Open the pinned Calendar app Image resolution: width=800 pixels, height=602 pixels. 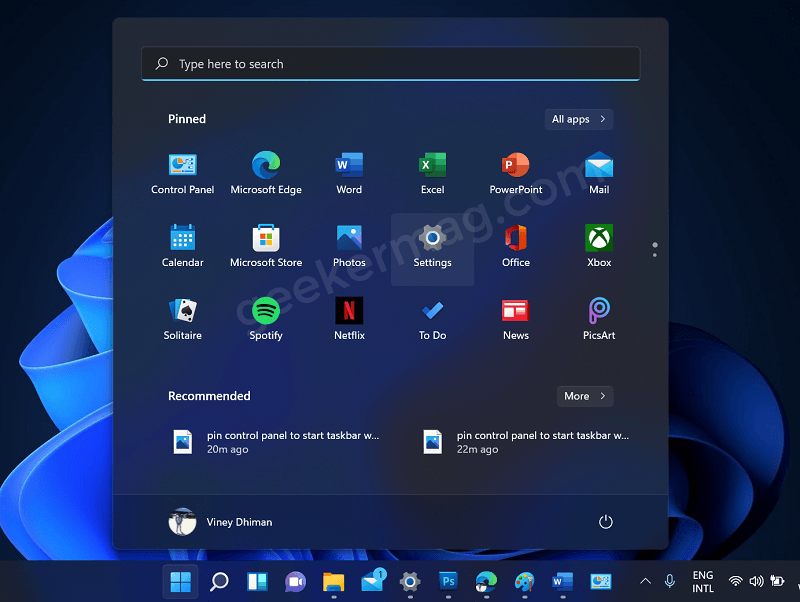[183, 247]
